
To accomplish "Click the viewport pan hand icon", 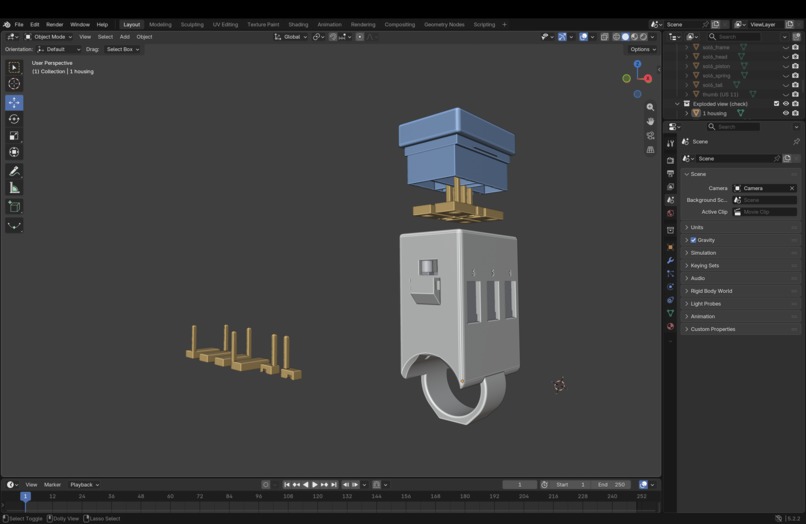I will 650,121.
